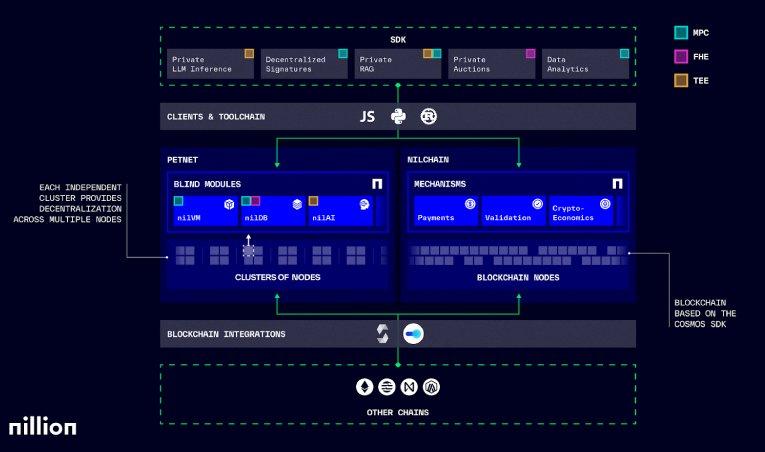Click the cube icon on nilVM
The image size is (765, 452).
tap(229, 204)
